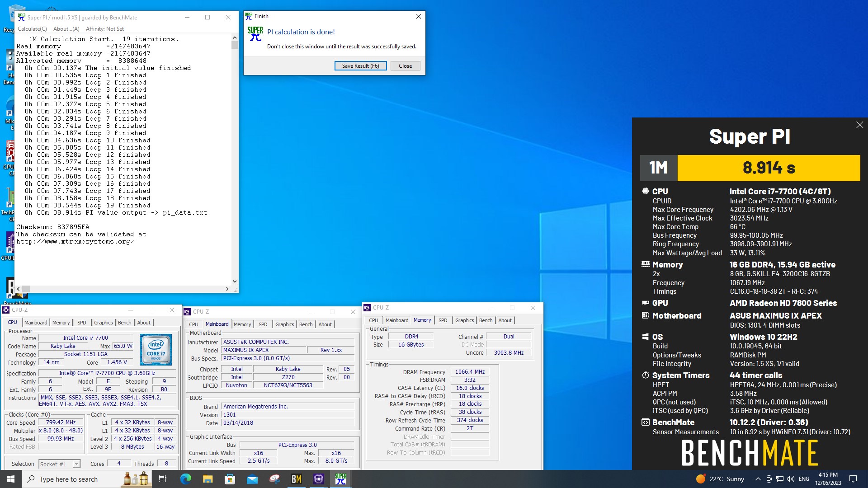The image size is (868, 488).
Task: Open Socket #1 selection dropdown
Action: [x=60, y=464]
